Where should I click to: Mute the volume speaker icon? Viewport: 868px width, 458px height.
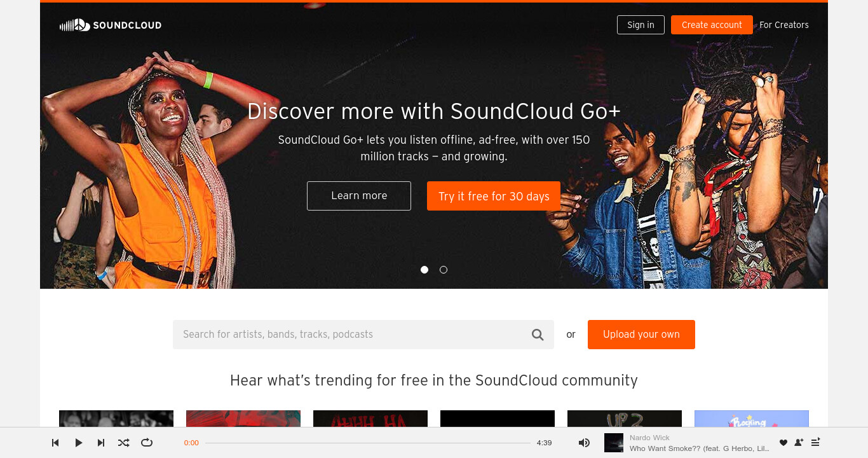coord(584,443)
